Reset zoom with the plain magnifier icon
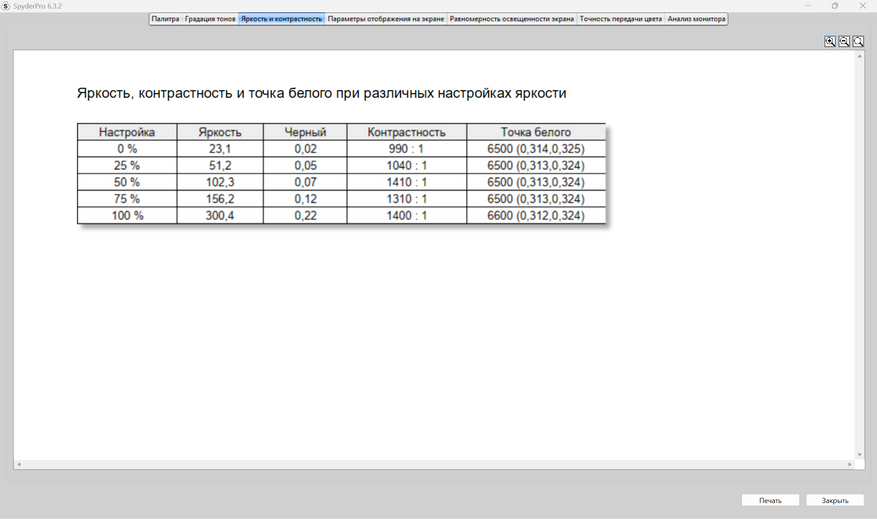The image size is (877, 519). [858, 41]
